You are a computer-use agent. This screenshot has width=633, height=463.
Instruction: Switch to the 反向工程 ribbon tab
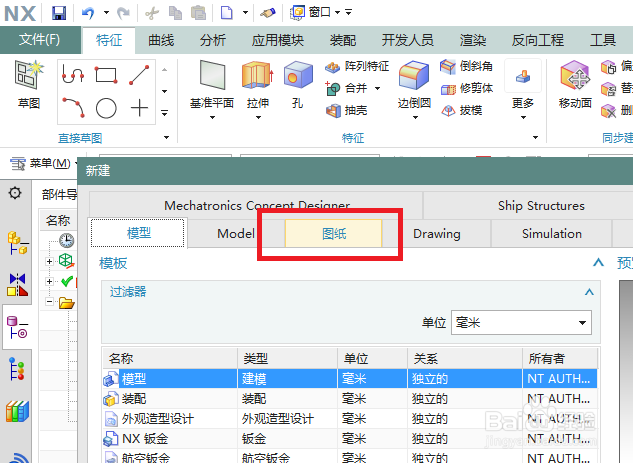coord(537,40)
